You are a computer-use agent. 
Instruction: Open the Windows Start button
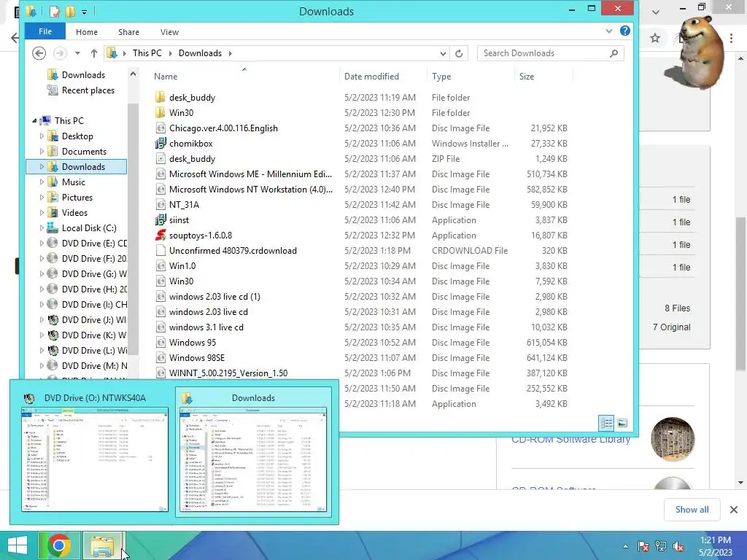pyautogui.click(x=18, y=545)
